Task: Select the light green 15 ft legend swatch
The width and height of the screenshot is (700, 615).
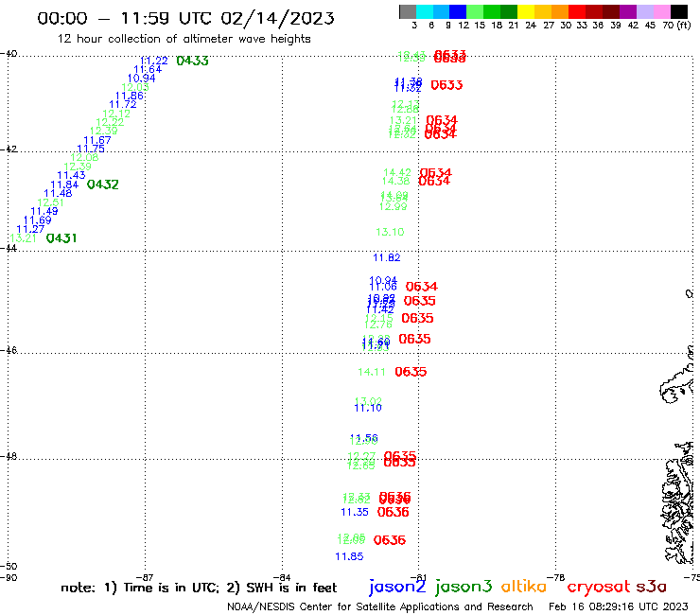Action: [475, 11]
